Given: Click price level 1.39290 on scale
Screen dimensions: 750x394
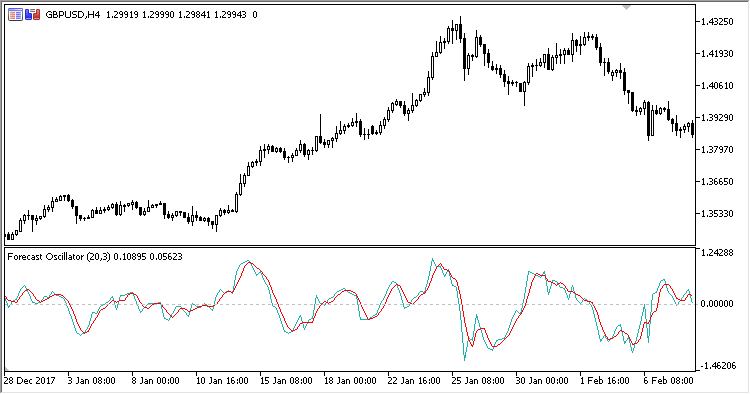Looking at the screenshot, I should 717,118.
